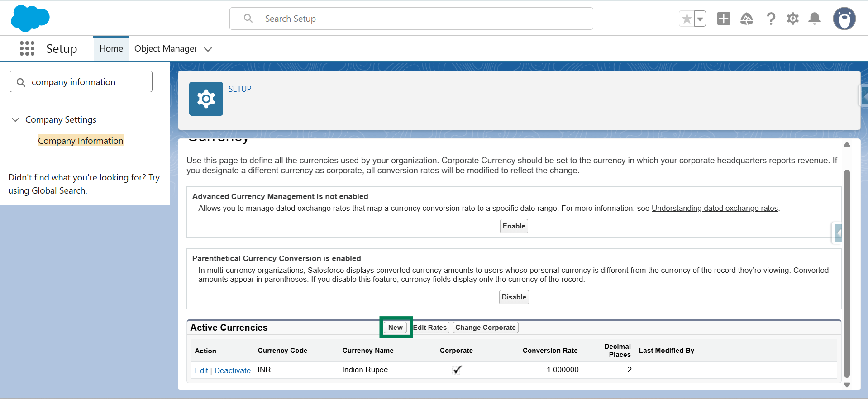868x399 pixels.
Task: Collapse the Company Settings tree section
Action: coord(15,120)
